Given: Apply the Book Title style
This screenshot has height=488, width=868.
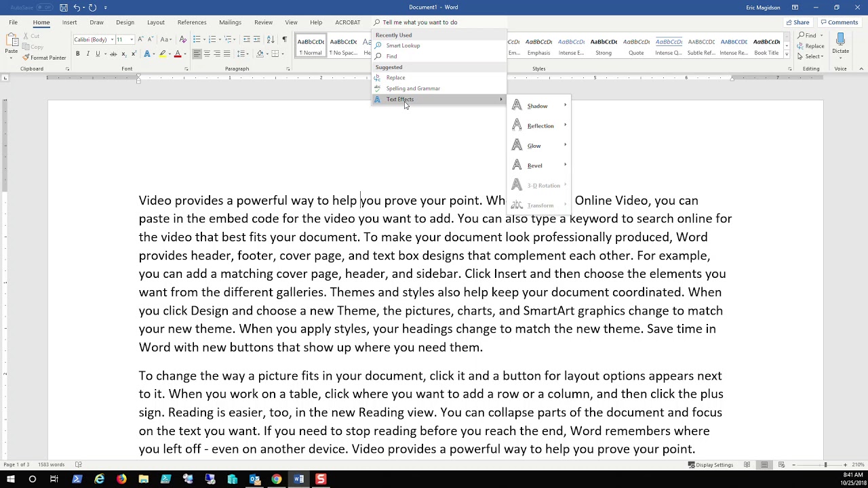Looking at the screenshot, I should click(x=766, y=46).
